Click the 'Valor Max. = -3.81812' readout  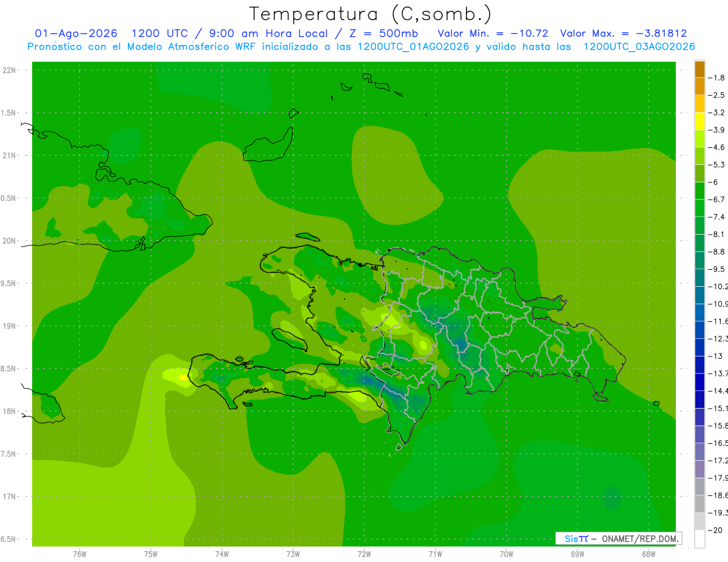coord(624,33)
